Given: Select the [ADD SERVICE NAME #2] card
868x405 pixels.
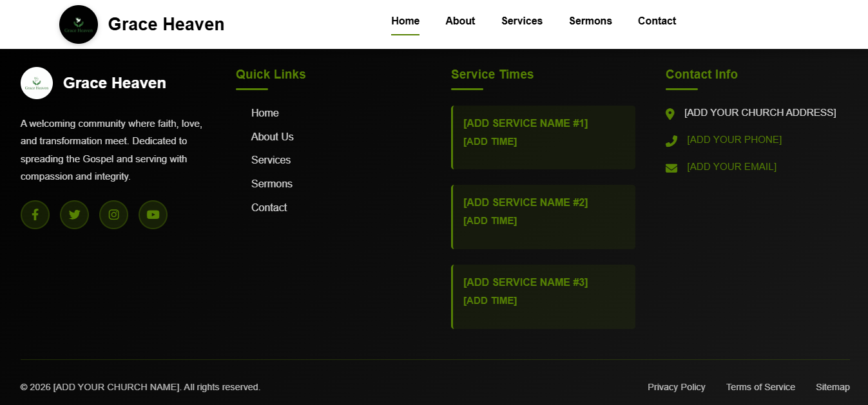Looking at the screenshot, I should [x=543, y=217].
